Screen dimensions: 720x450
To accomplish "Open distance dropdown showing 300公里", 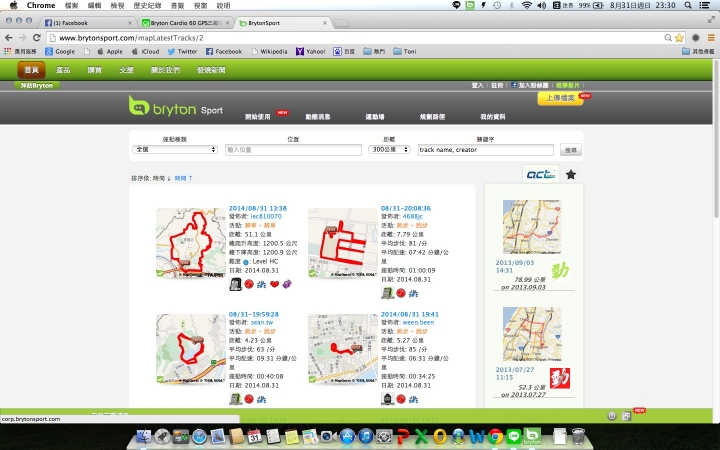I will (x=389, y=150).
